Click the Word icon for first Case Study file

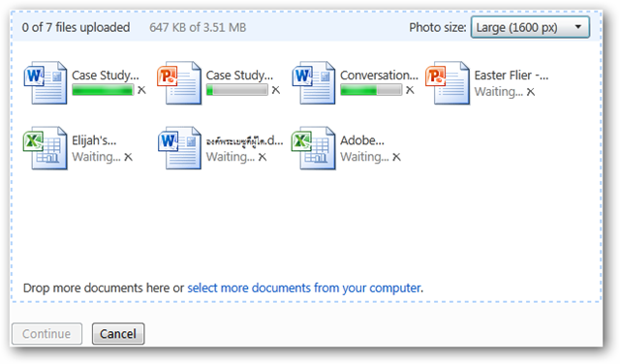tap(46, 82)
